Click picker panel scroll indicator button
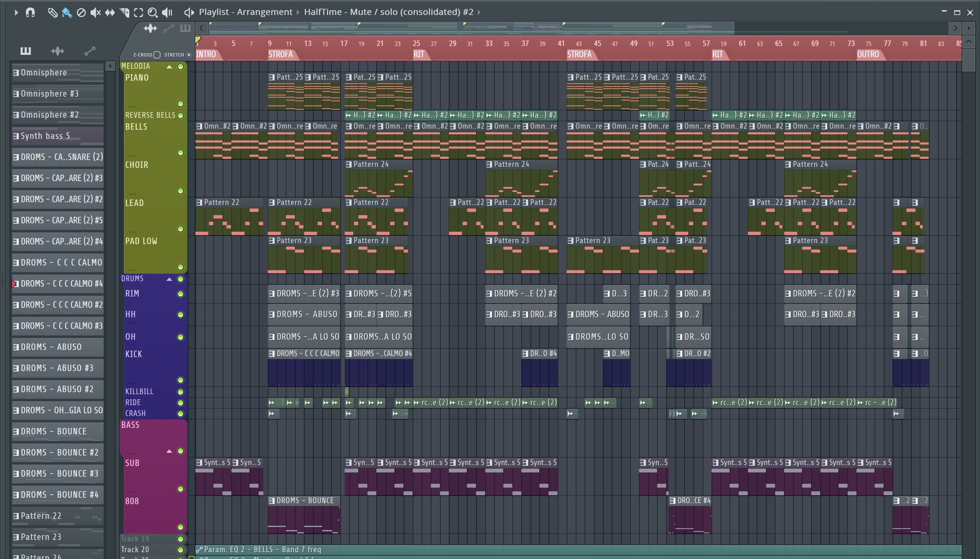 tap(110, 66)
